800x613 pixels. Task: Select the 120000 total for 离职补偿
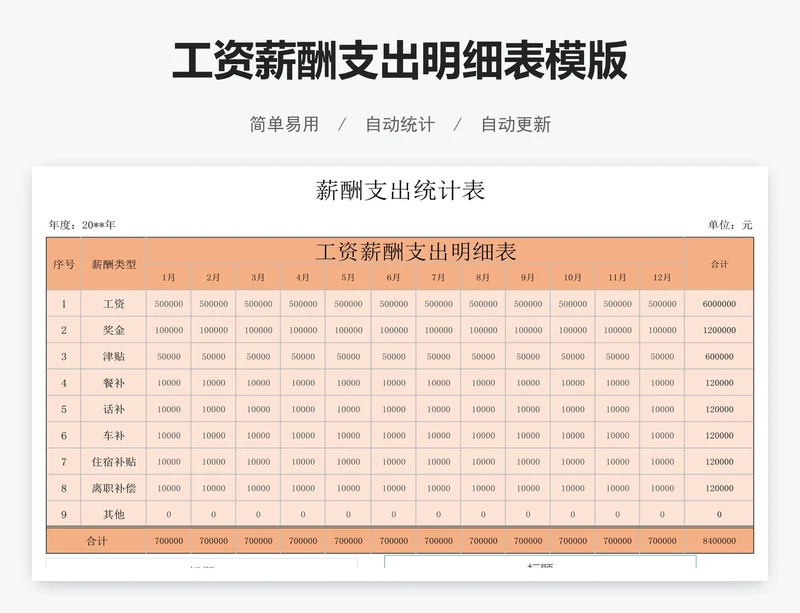[719, 488]
